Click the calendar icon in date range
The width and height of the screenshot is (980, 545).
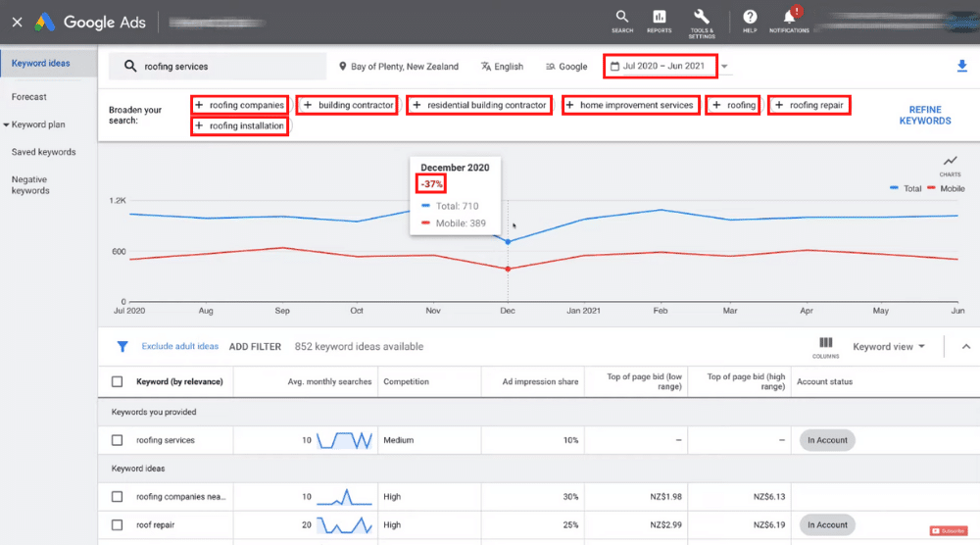coord(614,66)
